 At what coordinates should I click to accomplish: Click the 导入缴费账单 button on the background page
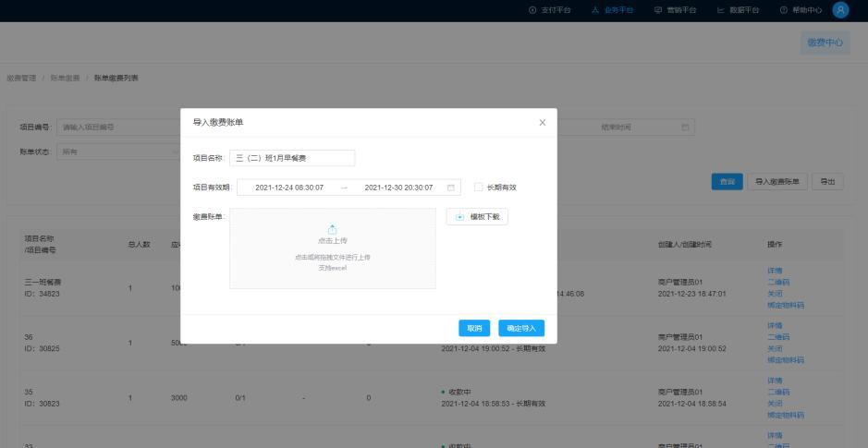coord(777,181)
